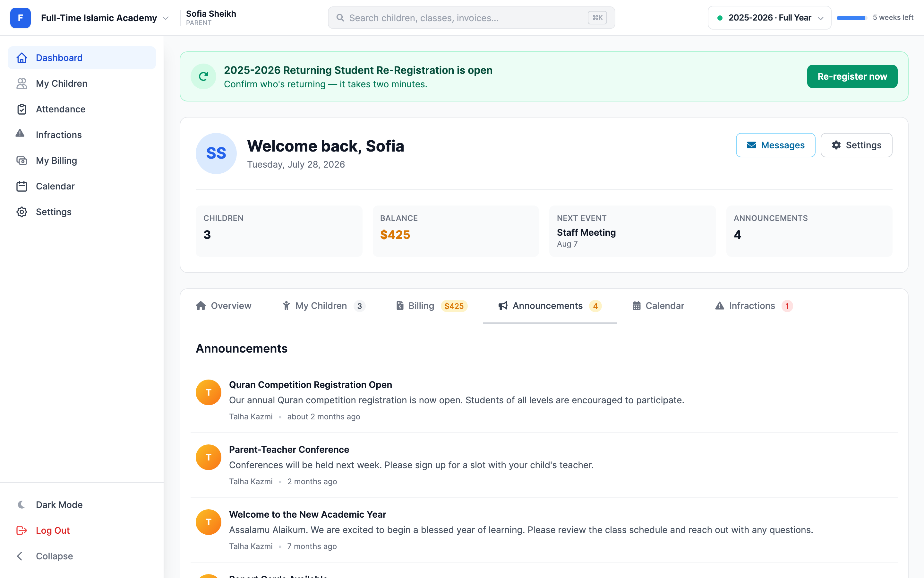Click the calendar icon on the Calendar tab

click(x=637, y=306)
